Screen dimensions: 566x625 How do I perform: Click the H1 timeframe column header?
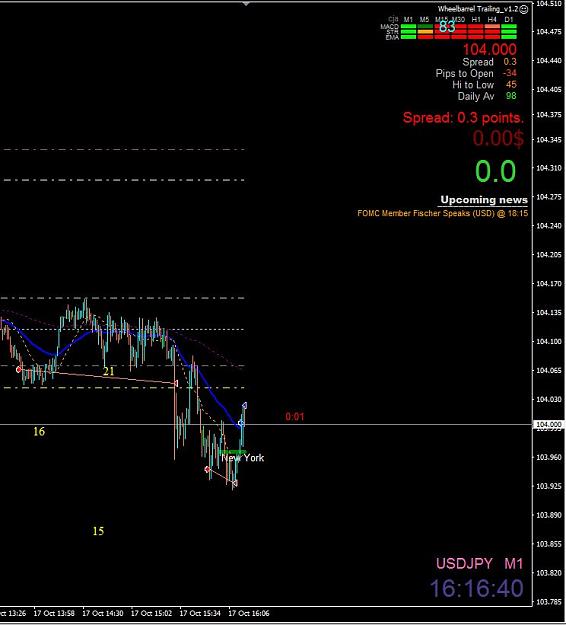point(476,19)
